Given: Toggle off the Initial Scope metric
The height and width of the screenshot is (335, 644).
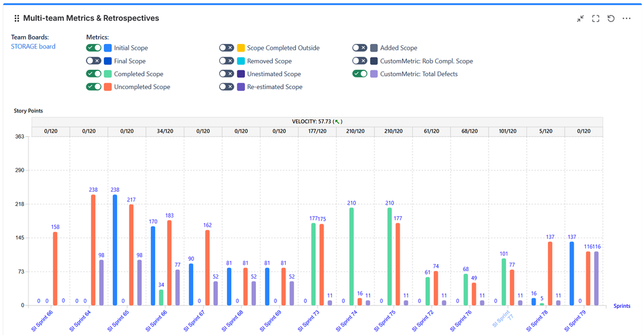Looking at the screenshot, I should (93, 48).
